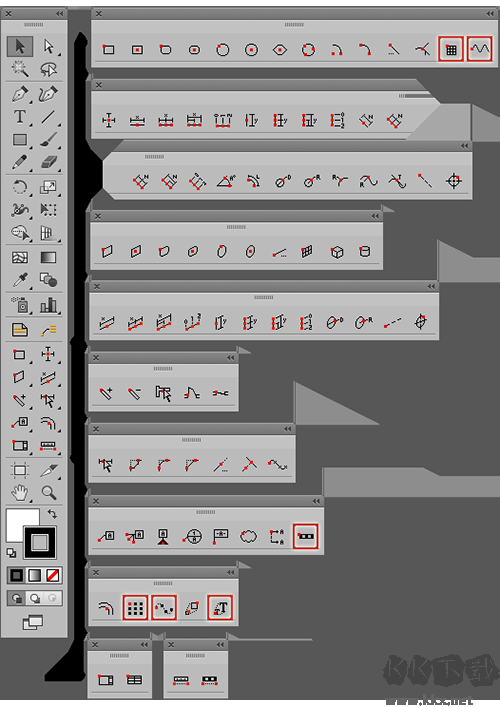This screenshot has width=500, height=707.
Task: Select the white arrow Direct Selection tool
Action: coord(48,46)
